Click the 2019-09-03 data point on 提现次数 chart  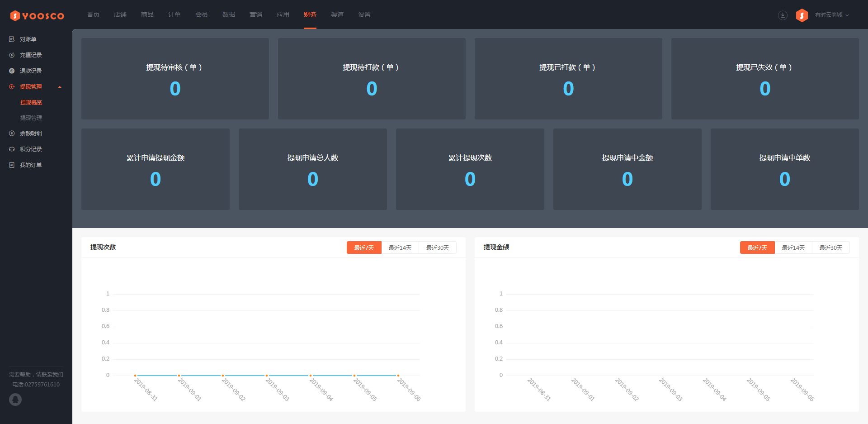[x=267, y=376]
